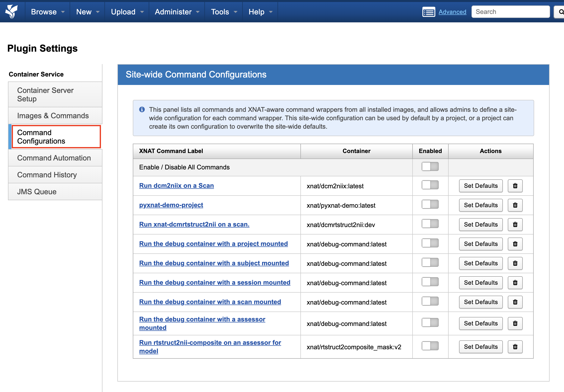This screenshot has height=392, width=564.
Task: Select Command History tab
Action: pos(55,175)
